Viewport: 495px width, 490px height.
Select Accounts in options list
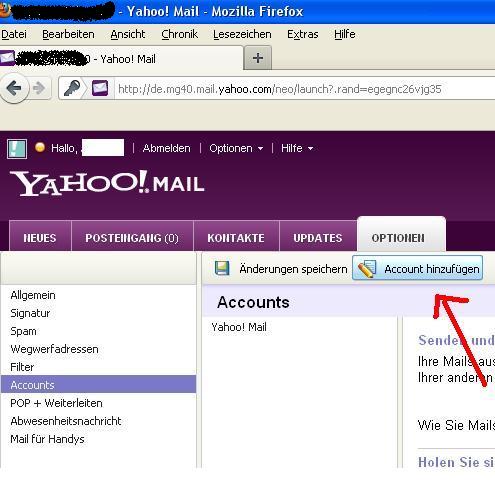click(99, 384)
